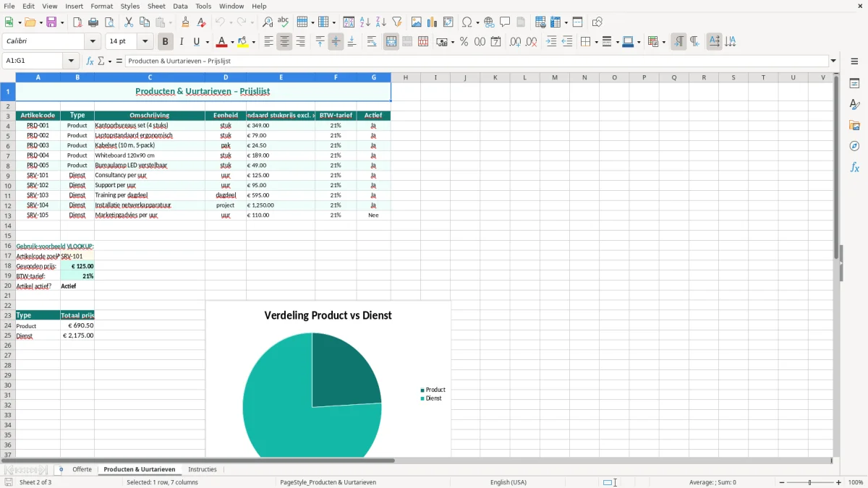Viewport: 868px width, 488px height.
Task: Expand the formula bar
Action: (833, 61)
